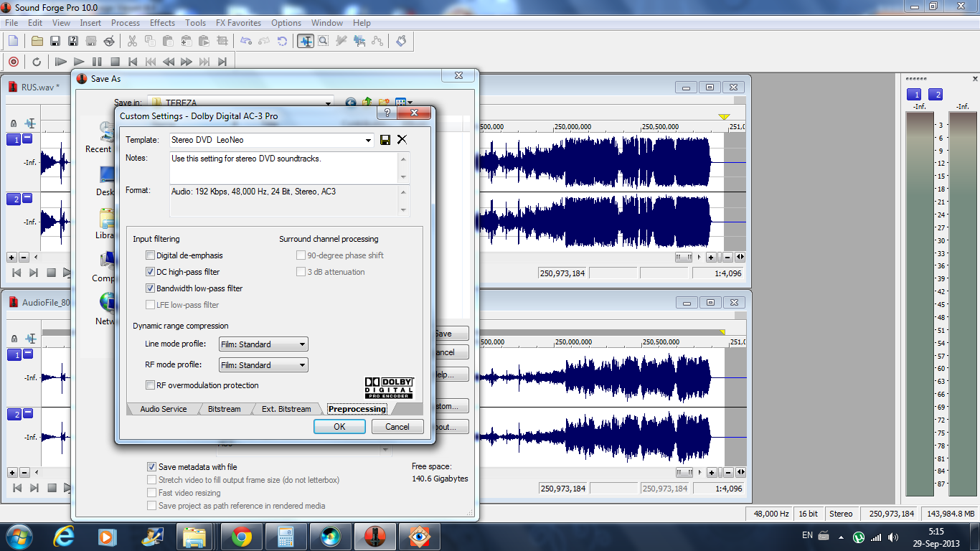Screen dimensions: 980x551
Task: Click the Up One Level icon in Save As
Action: coord(367,103)
